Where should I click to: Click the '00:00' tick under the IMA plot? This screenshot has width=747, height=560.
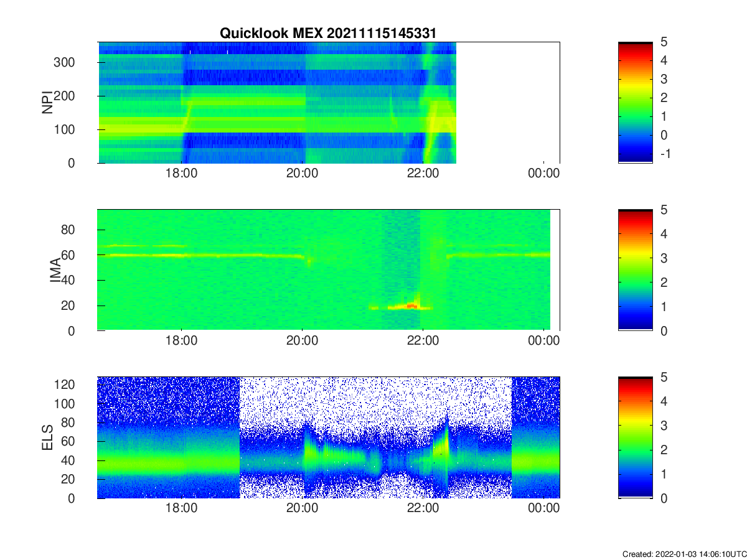point(543,341)
